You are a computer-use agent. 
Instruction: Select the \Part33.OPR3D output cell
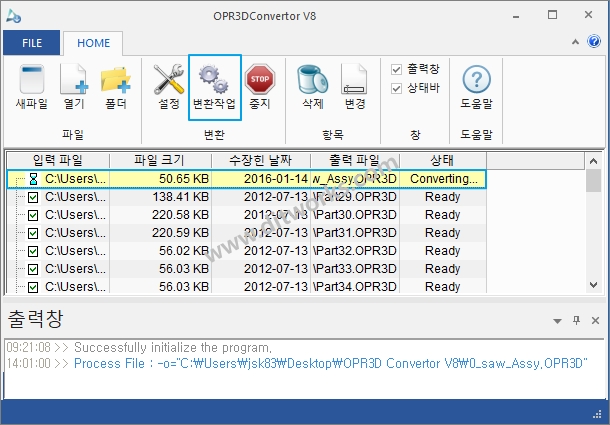click(355, 269)
